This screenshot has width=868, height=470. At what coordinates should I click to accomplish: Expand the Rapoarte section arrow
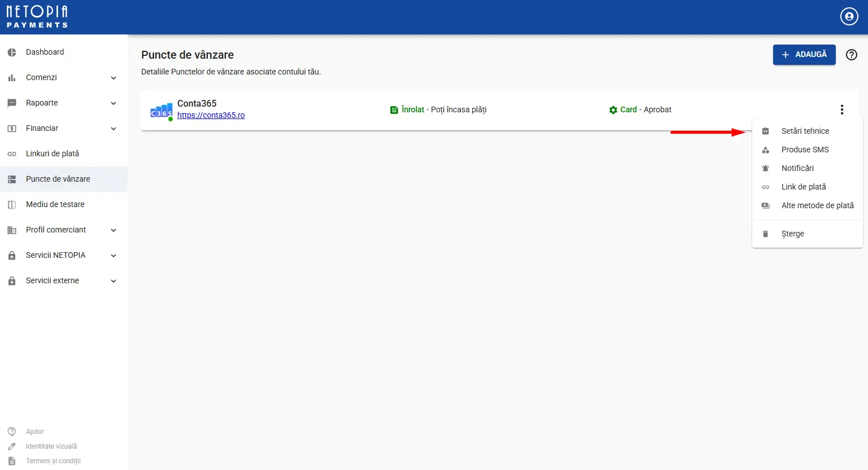114,103
